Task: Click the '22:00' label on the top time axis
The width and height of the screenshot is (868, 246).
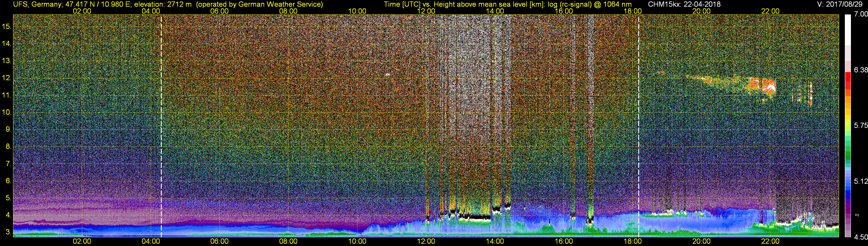Action: (x=770, y=11)
